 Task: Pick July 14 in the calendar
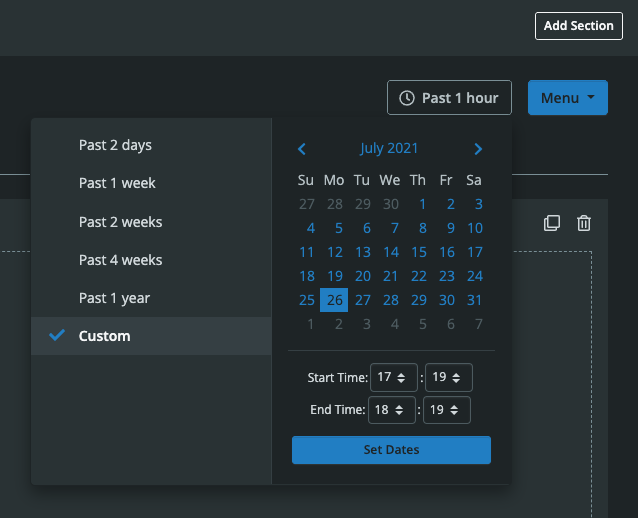click(x=391, y=252)
